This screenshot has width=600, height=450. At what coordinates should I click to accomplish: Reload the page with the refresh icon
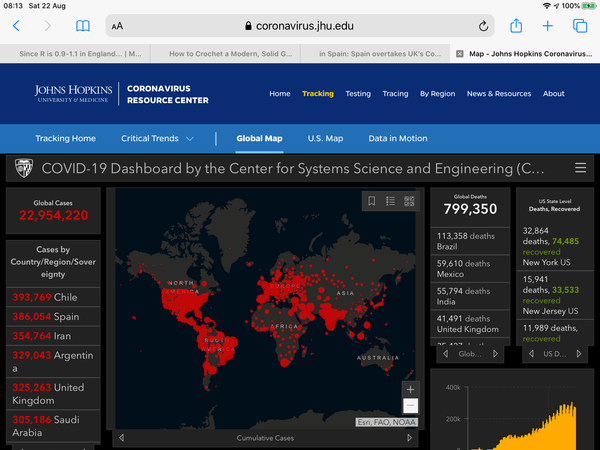(483, 26)
